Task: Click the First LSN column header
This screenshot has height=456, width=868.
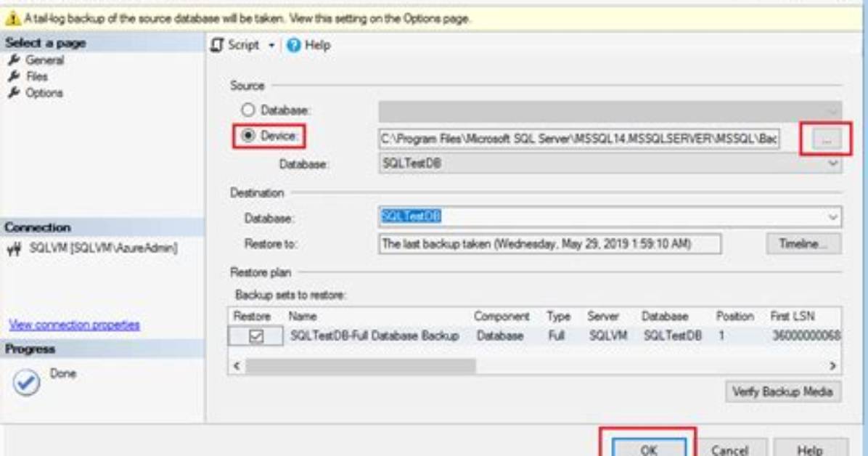Action: [x=793, y=317]
